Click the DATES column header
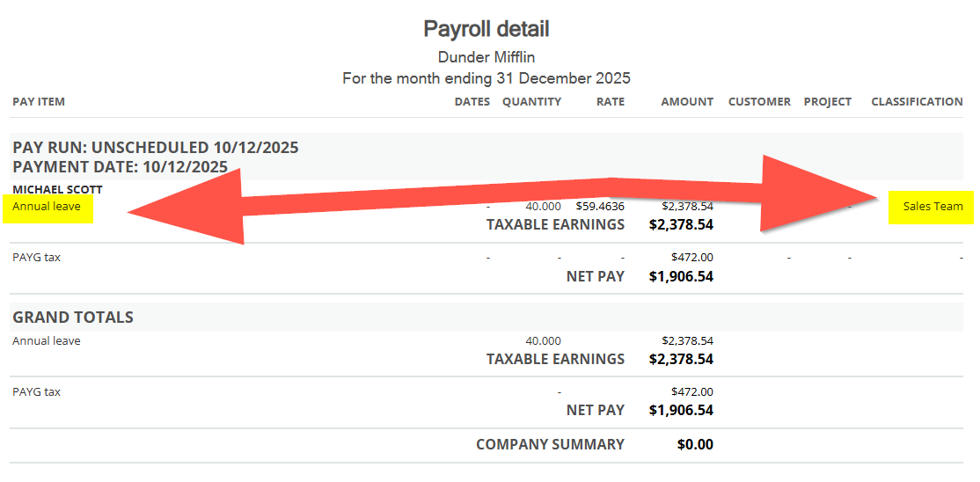Viewport: 980px width, 482px height. pyautogui.click(x=472, y=101)
